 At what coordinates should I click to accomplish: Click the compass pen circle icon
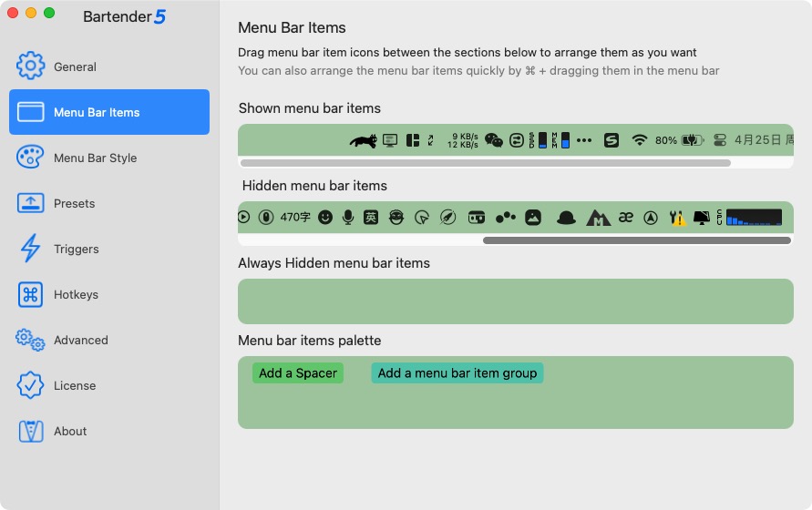(x=448, y=218)
